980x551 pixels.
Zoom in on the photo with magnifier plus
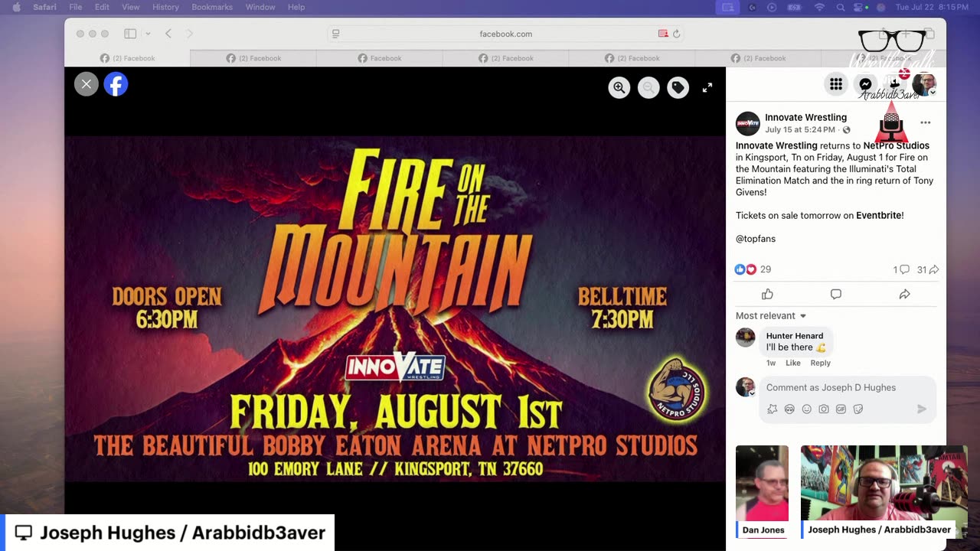click(x=619, y=88)
